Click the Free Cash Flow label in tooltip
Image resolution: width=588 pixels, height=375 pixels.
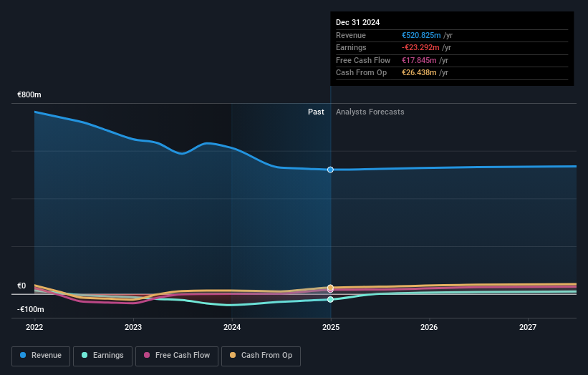(363, 60)
